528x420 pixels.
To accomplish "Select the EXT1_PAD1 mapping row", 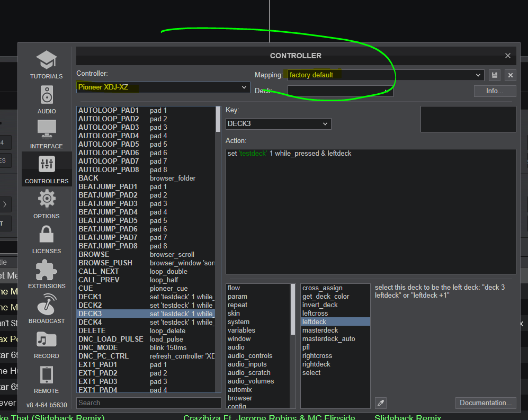I will click(x=146, y=365).
